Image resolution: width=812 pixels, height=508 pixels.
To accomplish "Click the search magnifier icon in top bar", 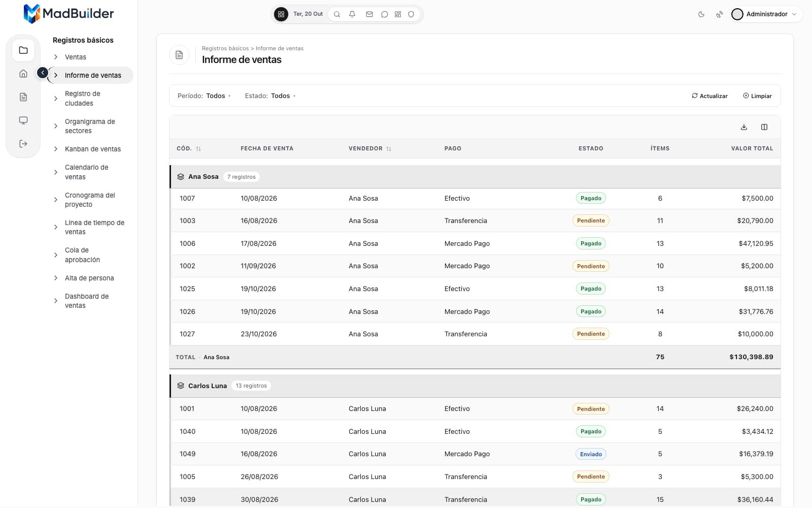I will coord(337,14).
